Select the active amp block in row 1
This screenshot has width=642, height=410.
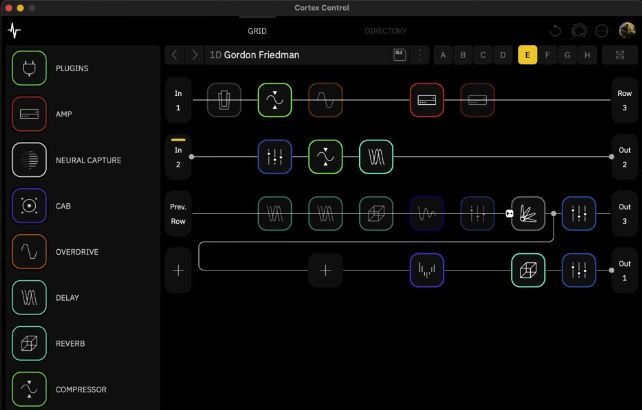pos(427,100)
